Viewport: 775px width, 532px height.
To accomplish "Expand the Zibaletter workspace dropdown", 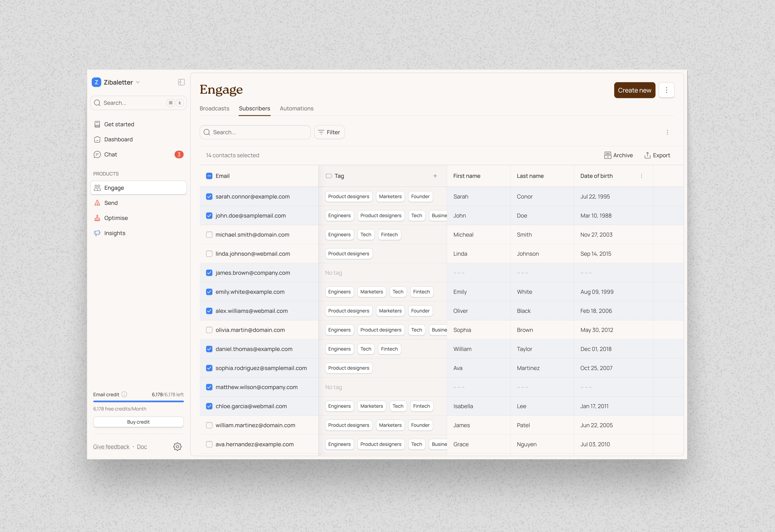I will (x=138, y=82).
